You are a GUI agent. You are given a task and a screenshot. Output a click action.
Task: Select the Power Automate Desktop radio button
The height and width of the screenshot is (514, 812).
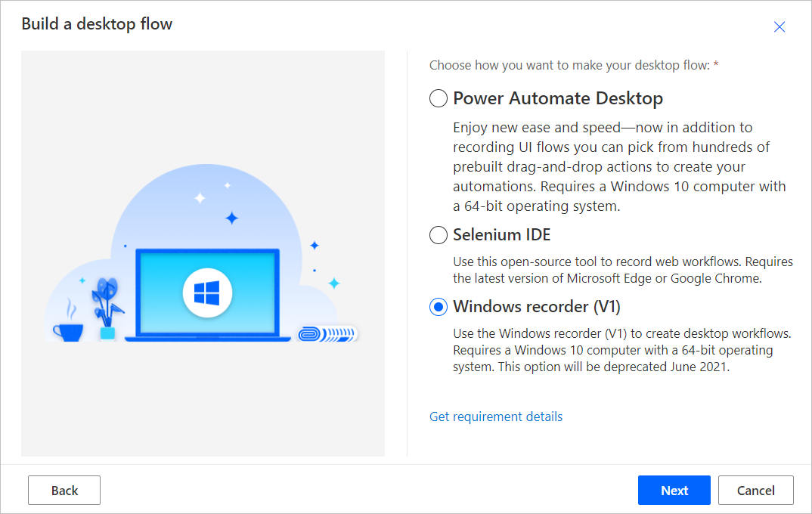tap(438, 98)
